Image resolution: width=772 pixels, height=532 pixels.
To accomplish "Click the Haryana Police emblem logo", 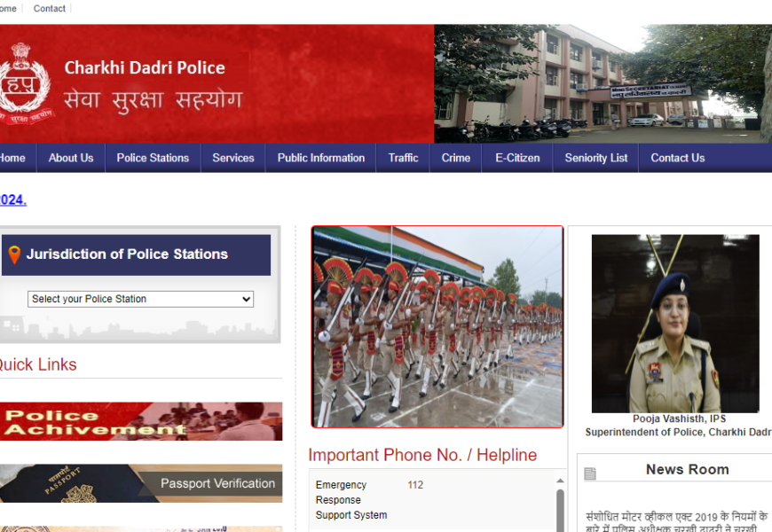I will click(25, 85).
